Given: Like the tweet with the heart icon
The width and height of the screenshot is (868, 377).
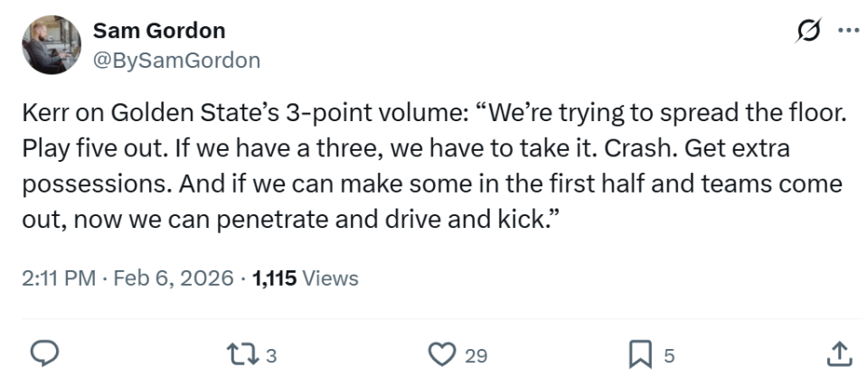Looking at the screenshot, I should coord(441,354).
